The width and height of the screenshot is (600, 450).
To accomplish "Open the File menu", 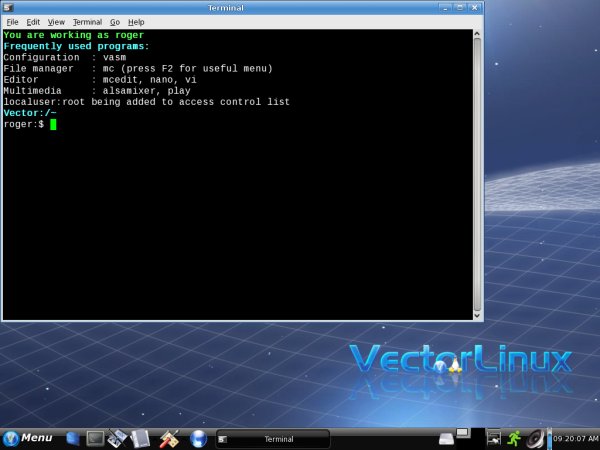I will (x=13, y=22).
